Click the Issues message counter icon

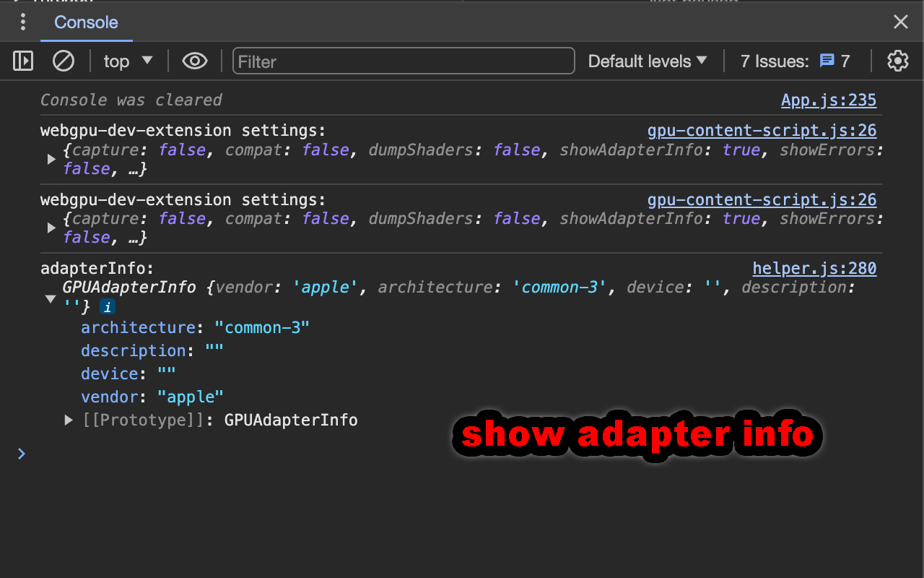[x=827, y=61]
